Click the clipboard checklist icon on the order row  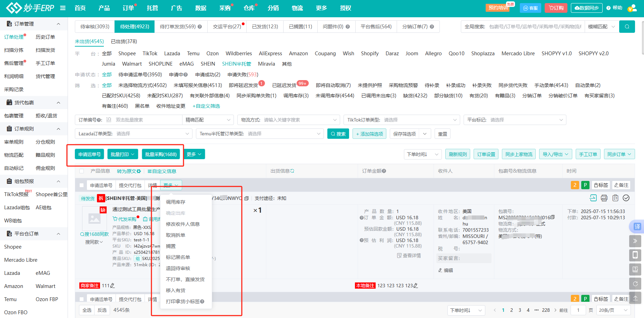[x=615, y=198]
